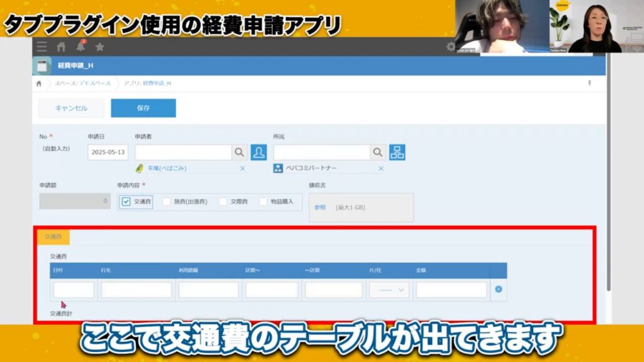The image size is (644, 362).
Task: Open the 片/往 dropdown in the table
Action: click(x=389, y=290)
